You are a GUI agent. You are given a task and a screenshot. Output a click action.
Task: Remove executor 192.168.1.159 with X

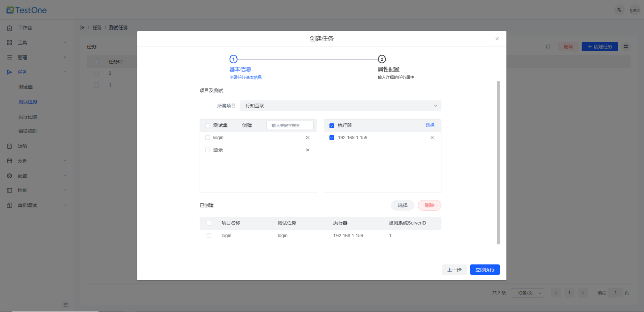pyautogui.click(x=432, y=138)
